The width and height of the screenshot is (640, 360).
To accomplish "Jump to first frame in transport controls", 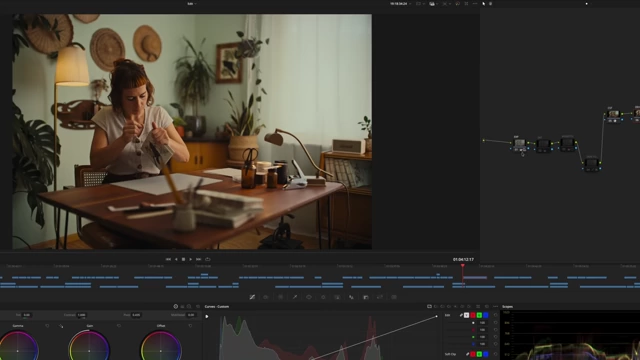I will [168, 259].
